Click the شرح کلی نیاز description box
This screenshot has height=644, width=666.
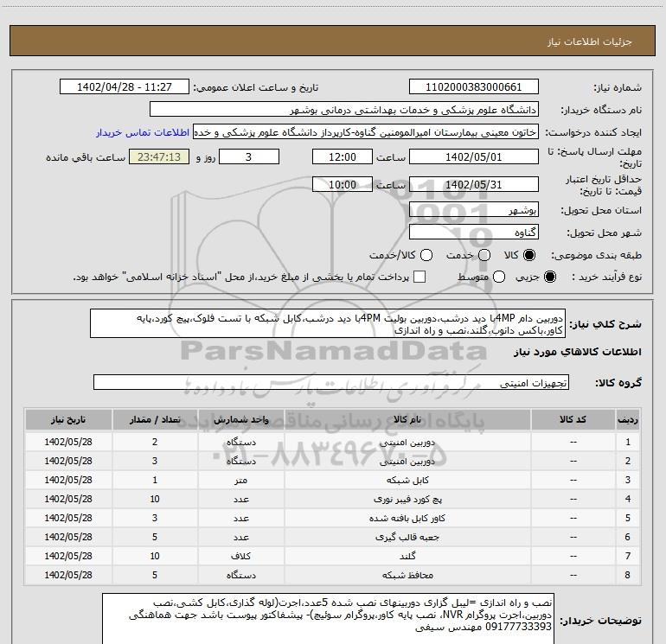(328, 324)
